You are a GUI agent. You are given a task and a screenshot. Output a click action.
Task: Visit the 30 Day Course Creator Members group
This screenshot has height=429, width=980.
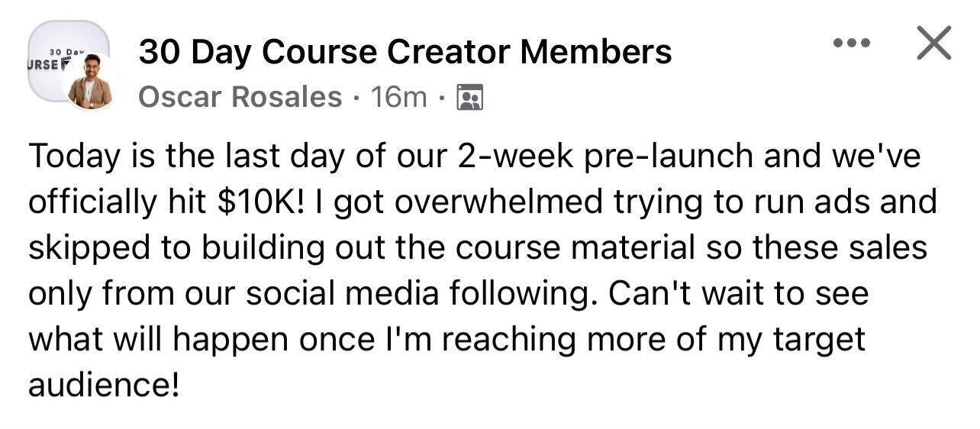coord(405,52)
